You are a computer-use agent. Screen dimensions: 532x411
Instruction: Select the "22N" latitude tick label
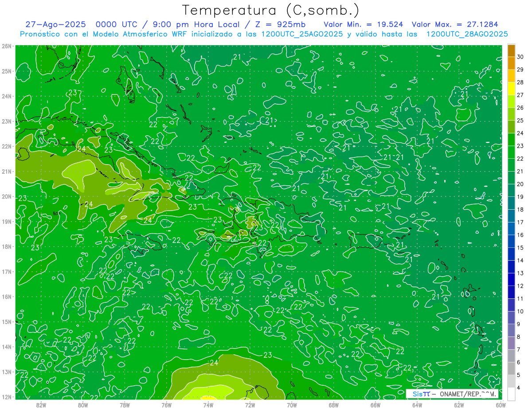7,146
